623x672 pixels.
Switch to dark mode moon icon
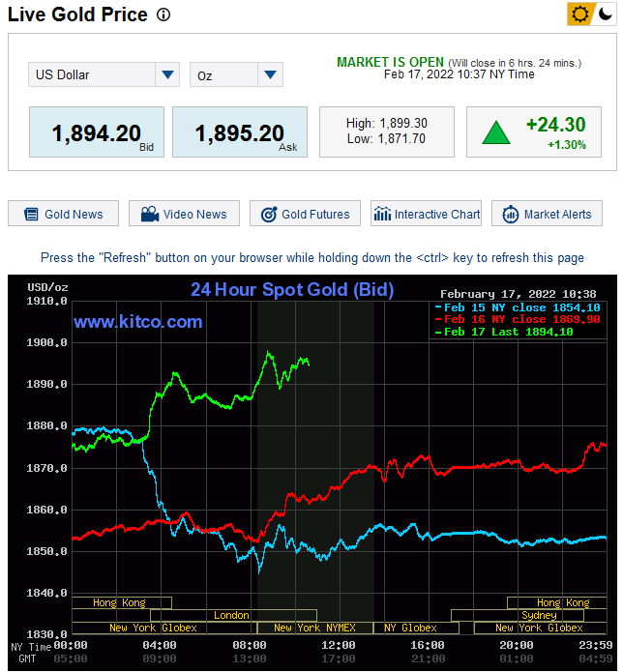coord(605,15)
